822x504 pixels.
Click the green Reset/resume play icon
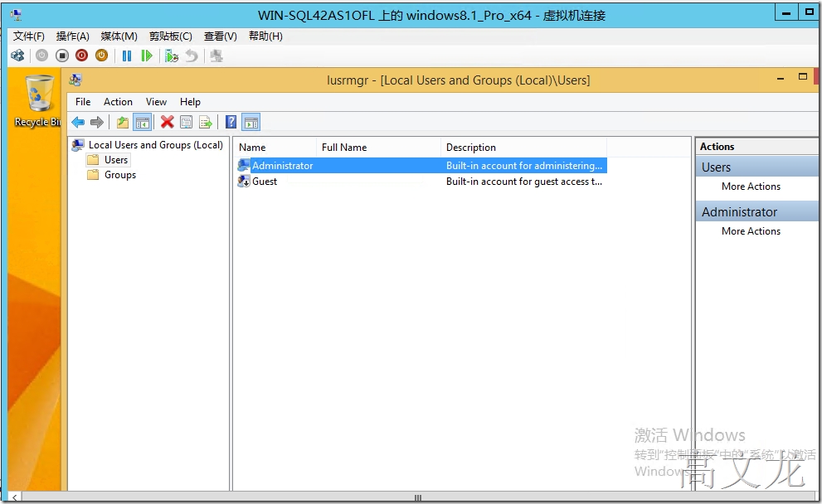(147, 56)
